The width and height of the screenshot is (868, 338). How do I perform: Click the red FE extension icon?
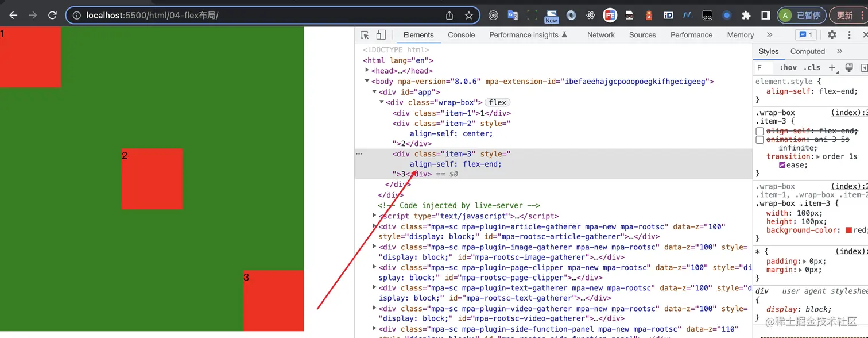coord(610,16)
